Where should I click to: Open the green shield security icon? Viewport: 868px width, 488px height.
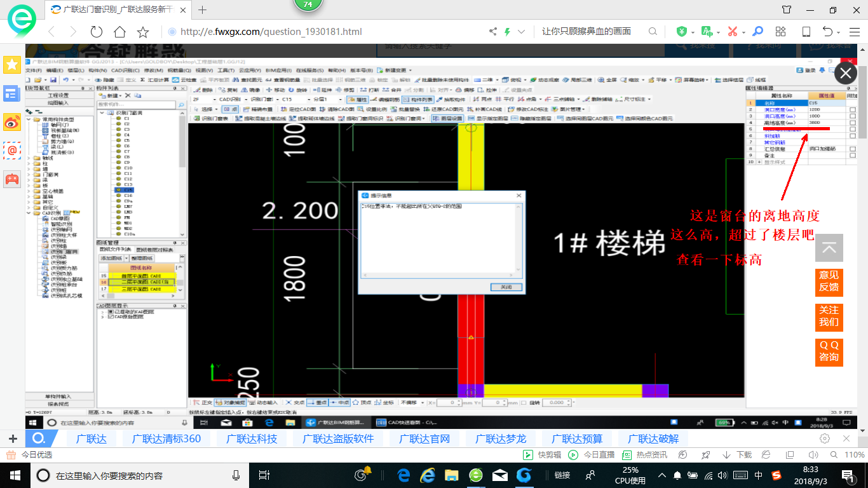[682, 32]
